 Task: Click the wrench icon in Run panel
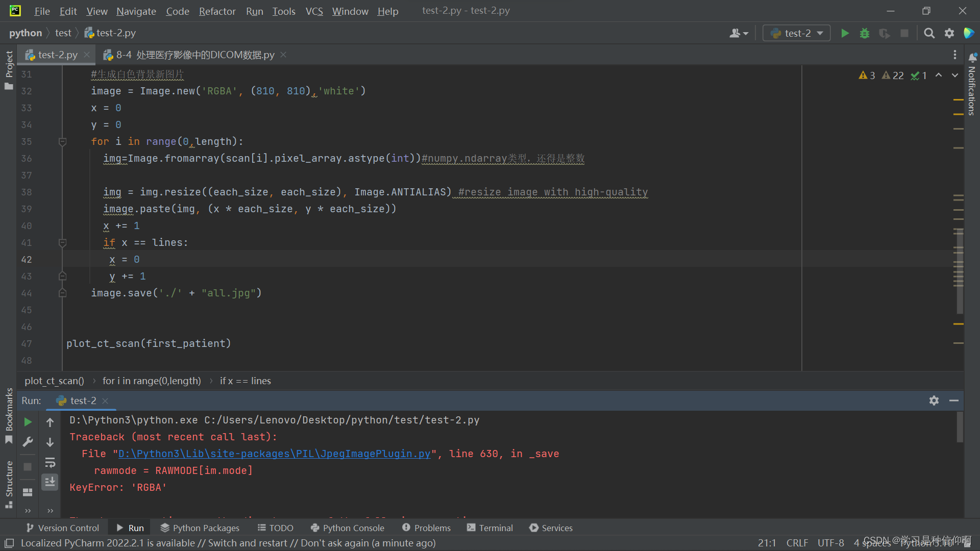pyautogui.click(x=28, y=442)
